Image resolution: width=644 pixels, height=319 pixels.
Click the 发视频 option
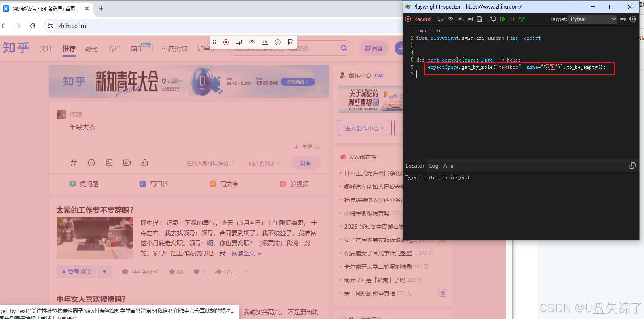pyautogui.click(x=294, y=184)
